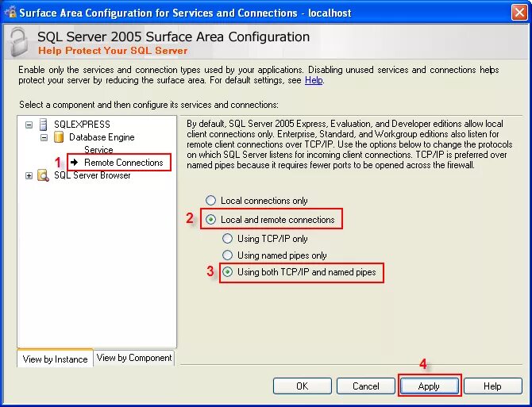Image resolution: width=532 pixels, height=407 pixels.
Task: Click the SQLEXPRESS server icon
Action: tap(44, 125)
